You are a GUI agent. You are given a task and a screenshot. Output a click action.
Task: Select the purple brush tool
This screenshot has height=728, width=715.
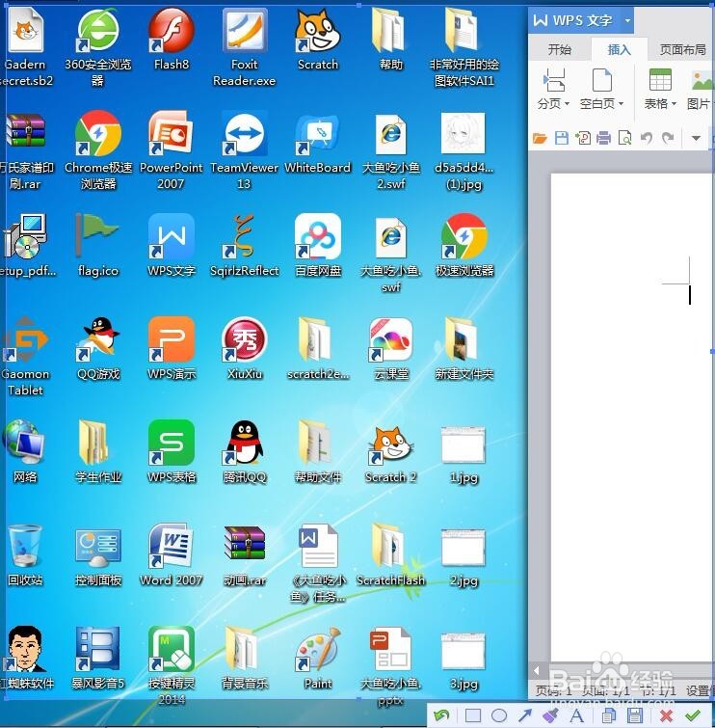coord(551,715)
